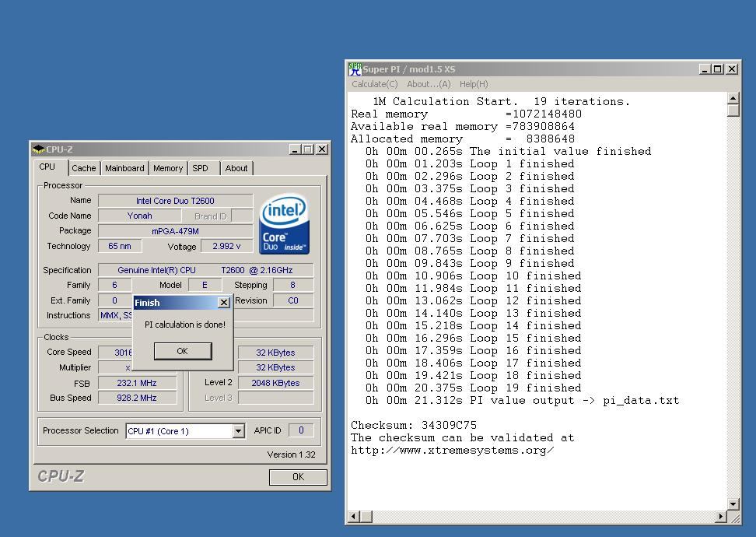
Task: Click the 1M Calculation Start line
Action: click(x=502, y=101)
